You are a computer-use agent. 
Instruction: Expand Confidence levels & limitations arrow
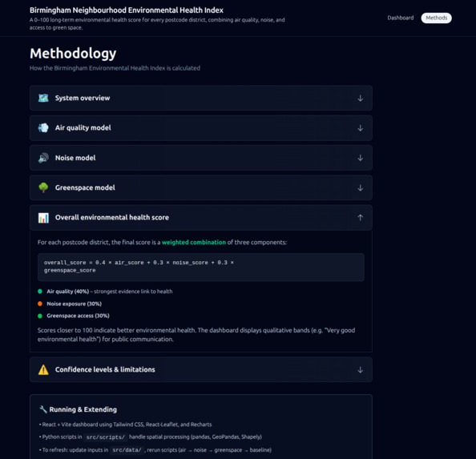pyautogui.click(x=360, y=370)
